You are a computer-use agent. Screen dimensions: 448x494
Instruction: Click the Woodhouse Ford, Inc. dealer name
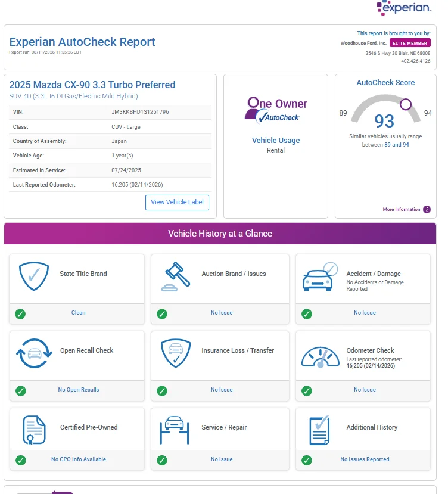(x=363, y=43)
